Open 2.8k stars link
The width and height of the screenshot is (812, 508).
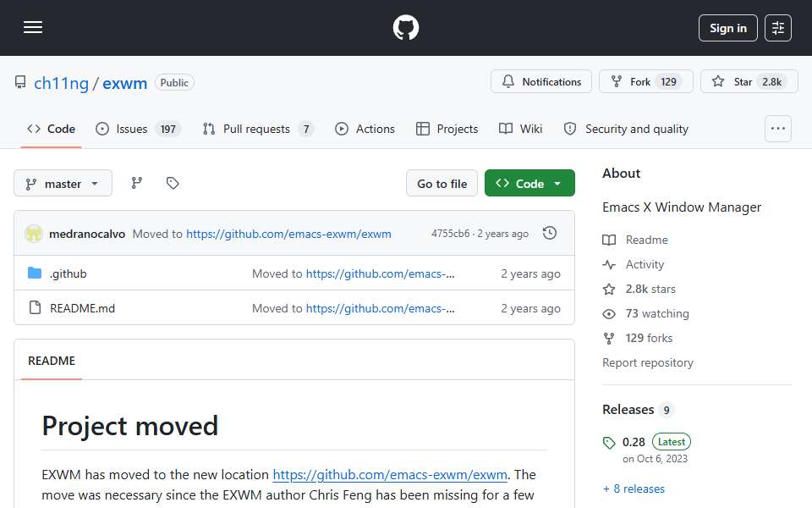(x=650, y=290)
